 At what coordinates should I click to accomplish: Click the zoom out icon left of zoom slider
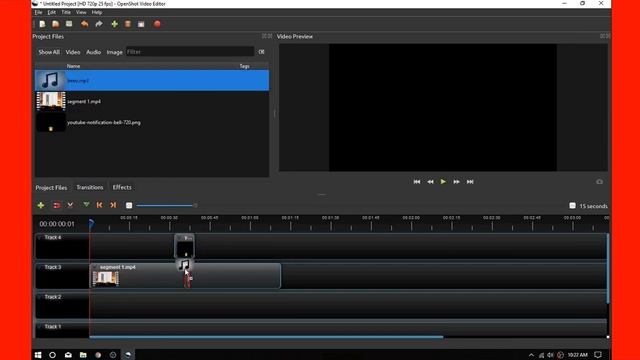129,205
